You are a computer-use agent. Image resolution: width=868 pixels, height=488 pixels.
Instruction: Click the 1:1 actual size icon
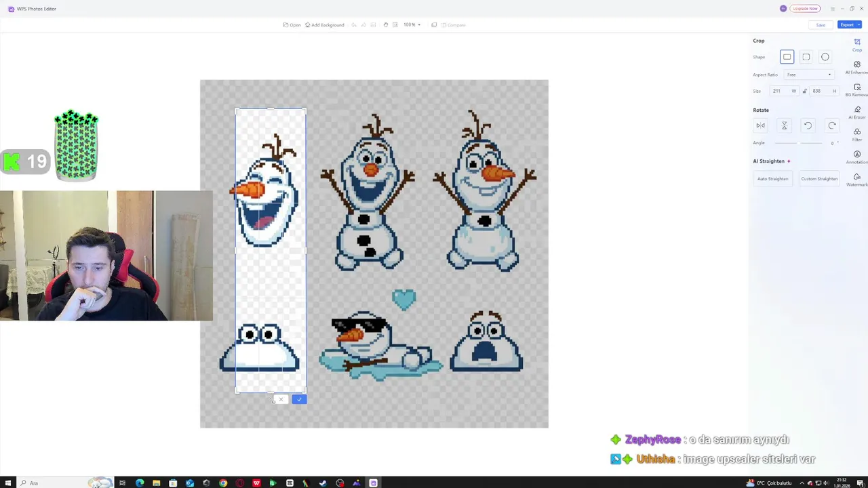point(395,25)
